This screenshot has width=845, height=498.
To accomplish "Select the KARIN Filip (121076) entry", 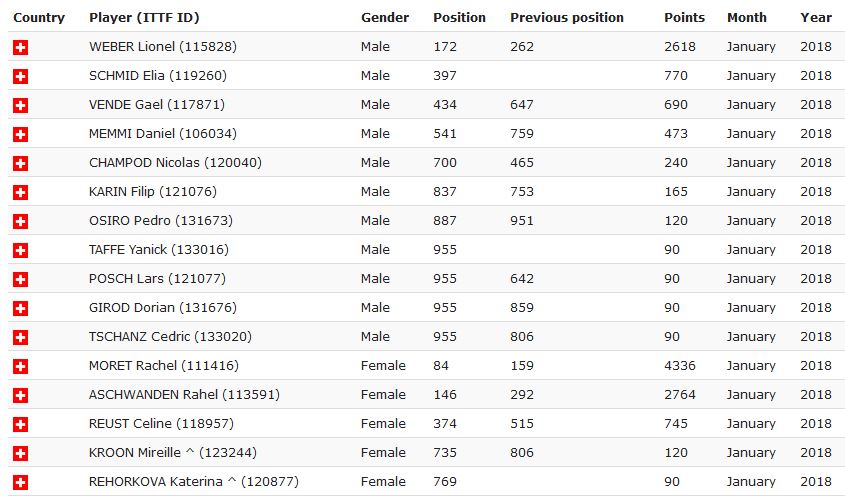I will point(152,192).
